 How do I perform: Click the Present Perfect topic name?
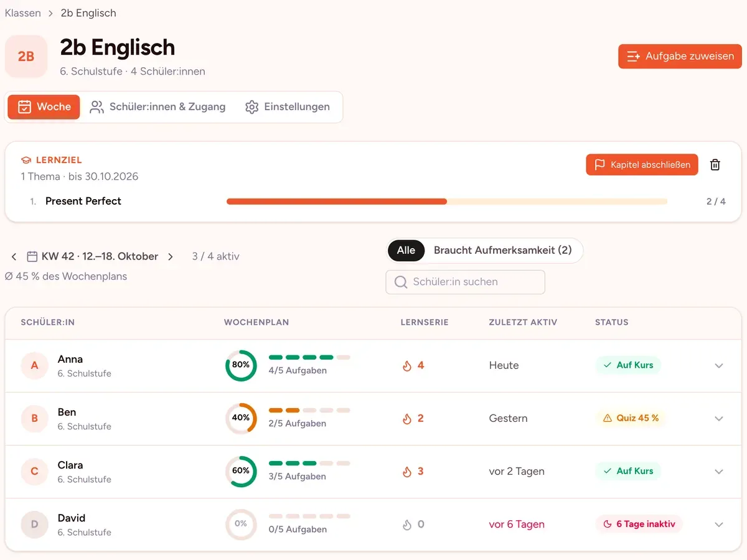tap(83, 201)
